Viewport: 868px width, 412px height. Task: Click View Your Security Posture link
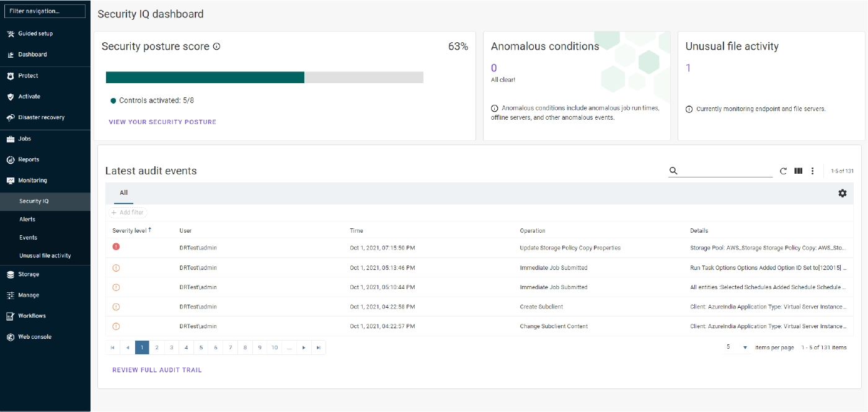[x=162, y=122]
